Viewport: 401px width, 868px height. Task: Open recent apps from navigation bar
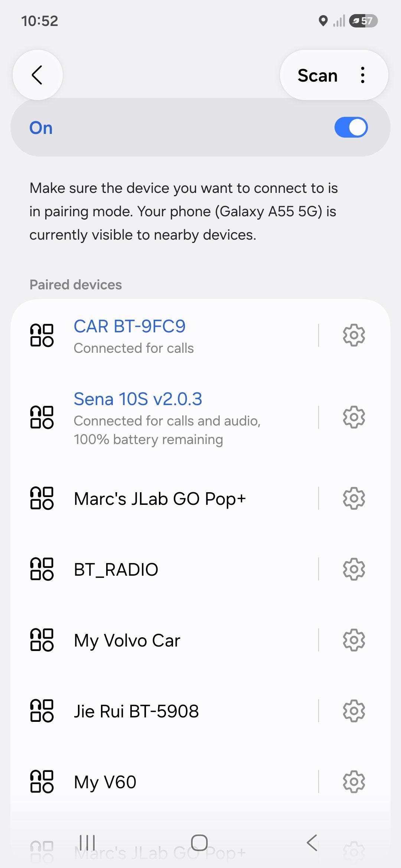pyautogui.click(x=88, y=843)
